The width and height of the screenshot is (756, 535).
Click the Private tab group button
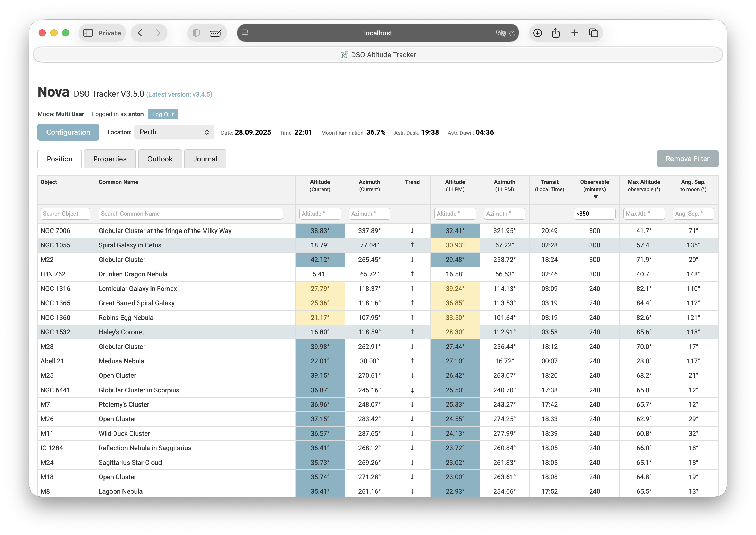click(109, 33)
